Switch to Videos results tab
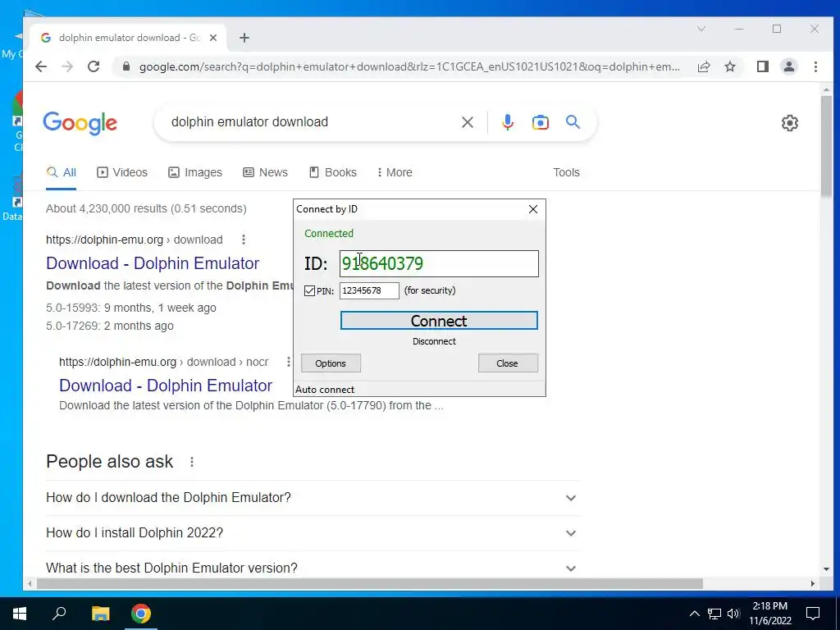Viewport: 840px width, 630px height. point(122,172)
